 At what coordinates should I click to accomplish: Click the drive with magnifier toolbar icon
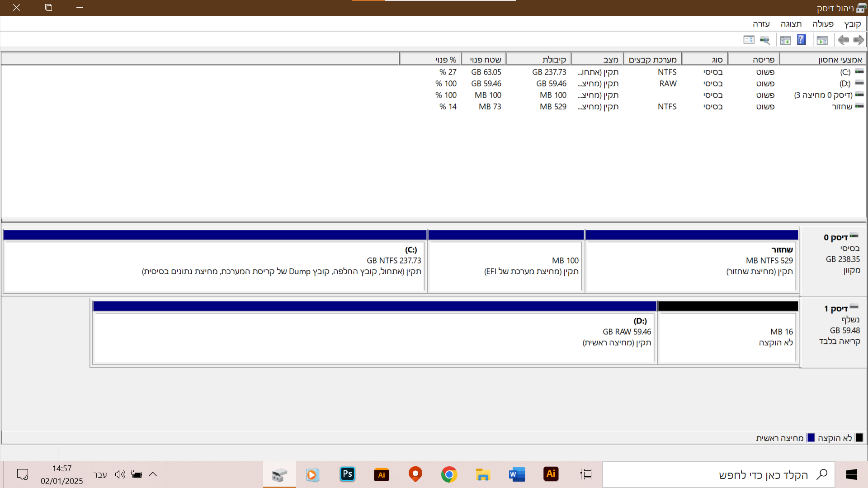click(765, 40)
